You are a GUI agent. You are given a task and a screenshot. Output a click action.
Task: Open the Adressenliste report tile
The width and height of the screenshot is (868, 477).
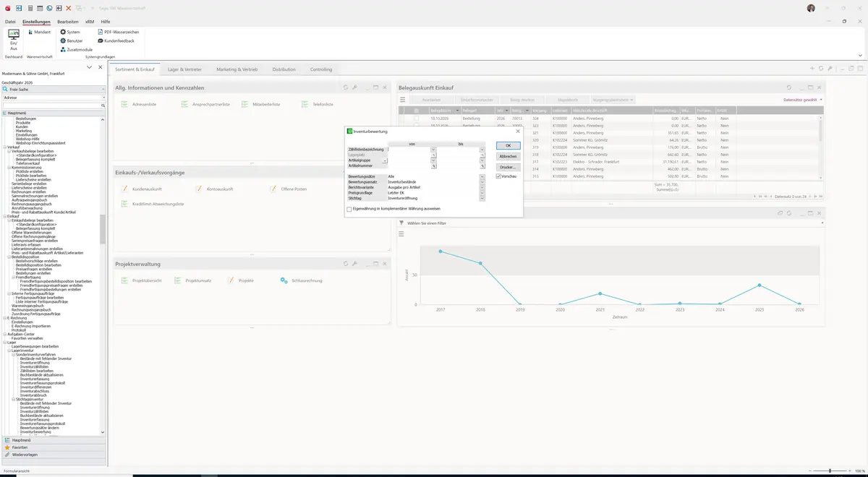coord(139,105)
